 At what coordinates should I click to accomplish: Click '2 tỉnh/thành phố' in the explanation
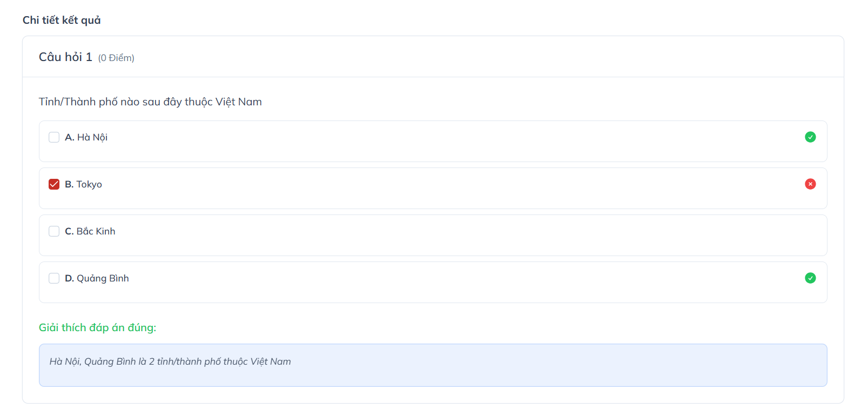click(x=185, y=361)
